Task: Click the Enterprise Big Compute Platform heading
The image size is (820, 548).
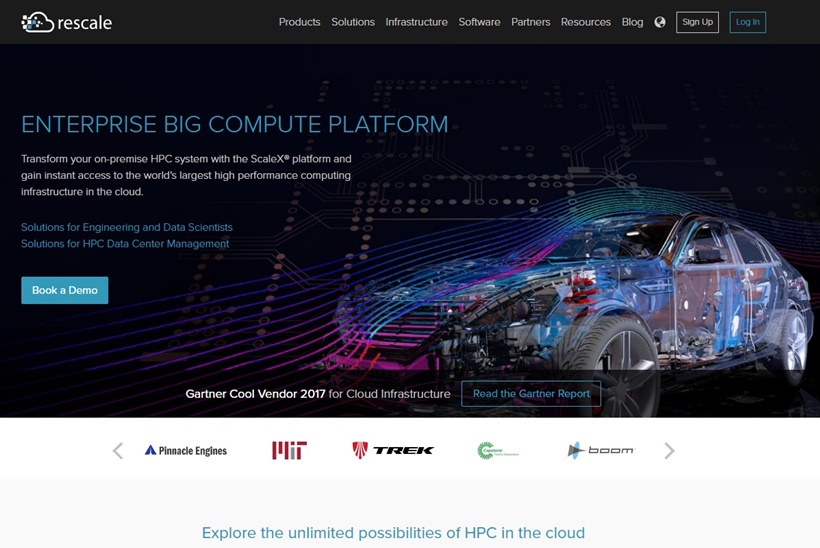Action: (x=235, y=124)
